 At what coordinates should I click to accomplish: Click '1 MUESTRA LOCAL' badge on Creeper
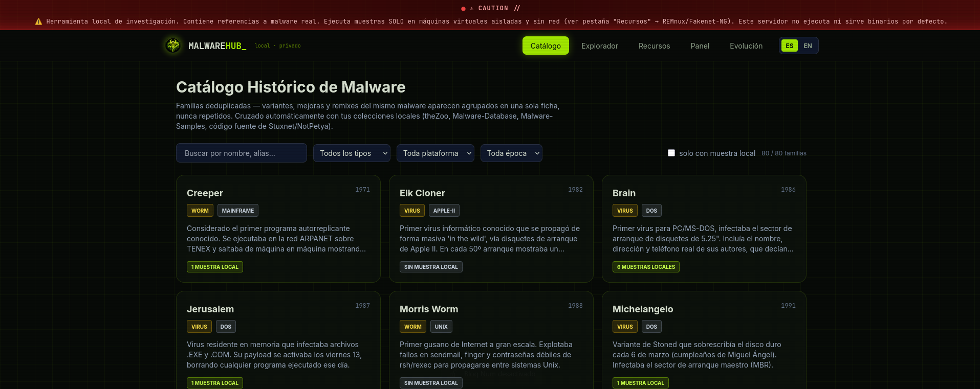(x=215, y=267)
